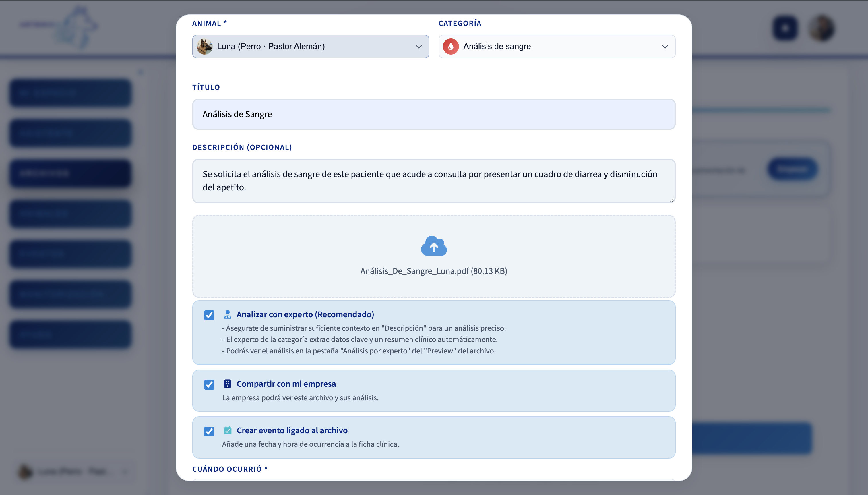Screen dimensions: 868x495
Task: Uncheck Analizar con experto checkbox
Action: [209, 315]
